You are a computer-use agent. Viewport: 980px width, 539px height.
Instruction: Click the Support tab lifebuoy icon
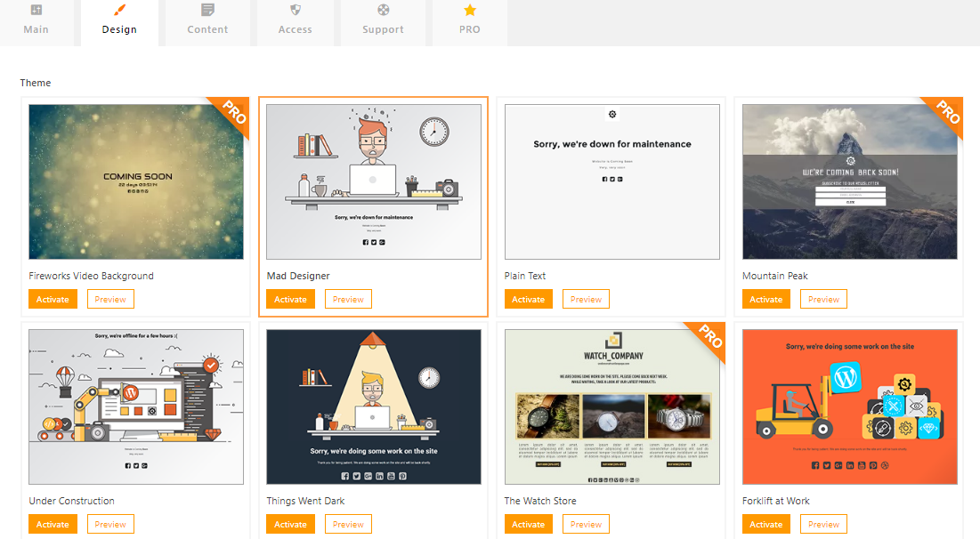click(383, 11)
